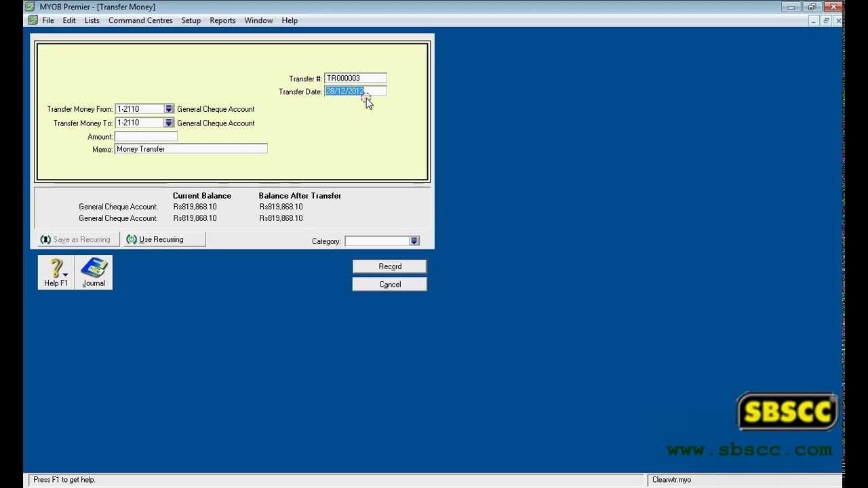Click Use Recurring button

(x=163, y=239)
